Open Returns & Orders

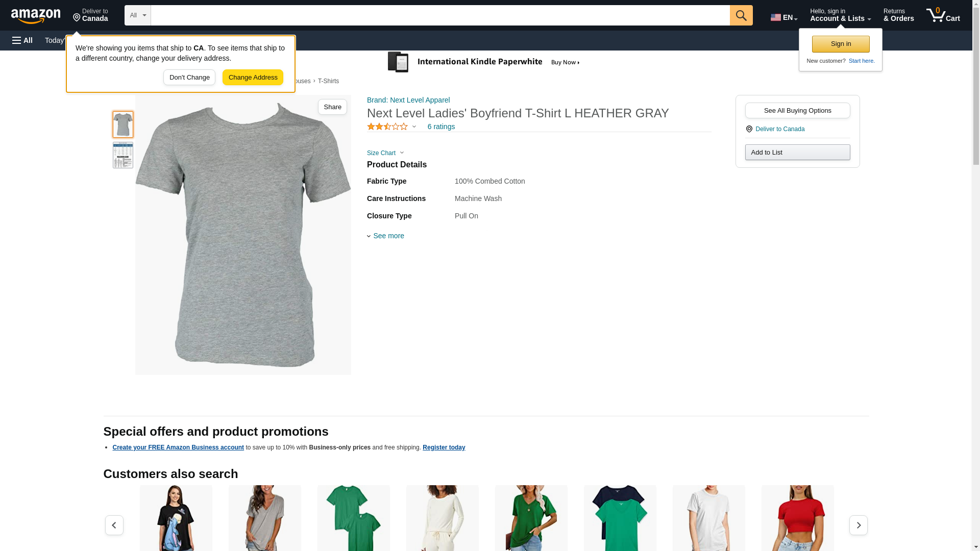[x=898, y=15]
